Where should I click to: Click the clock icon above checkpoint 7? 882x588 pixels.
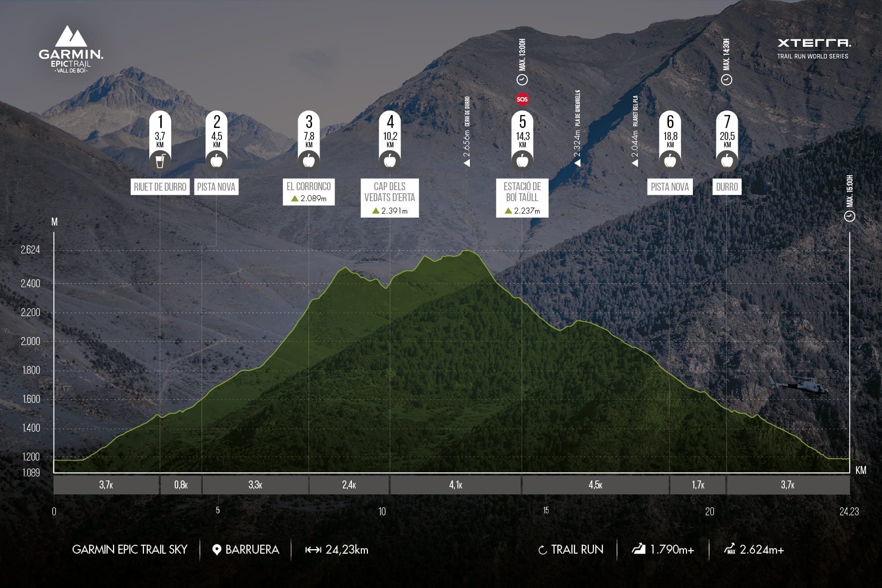click(x=727, y=80)
